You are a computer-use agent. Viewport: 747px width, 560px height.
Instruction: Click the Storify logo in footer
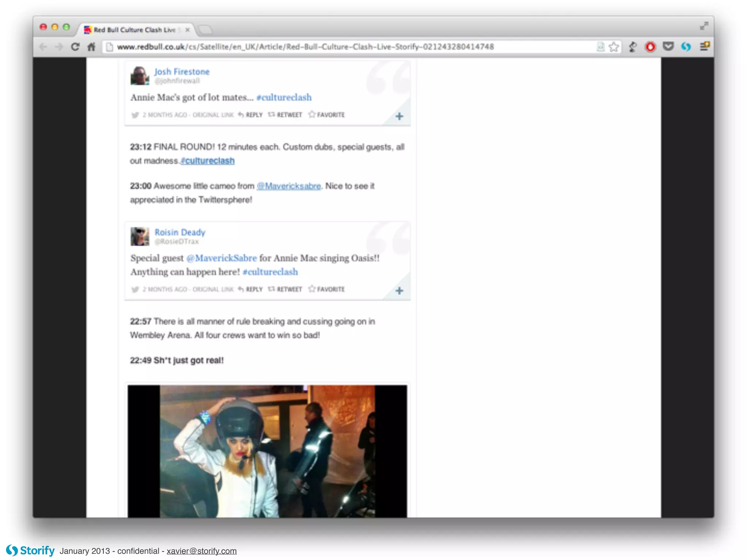30,550
